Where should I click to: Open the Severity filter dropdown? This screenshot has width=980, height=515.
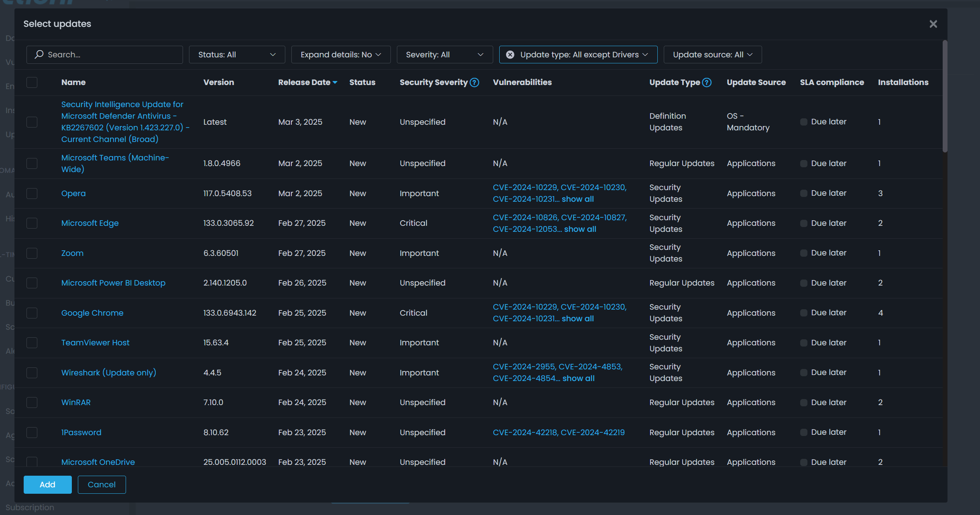click(444, 54)
